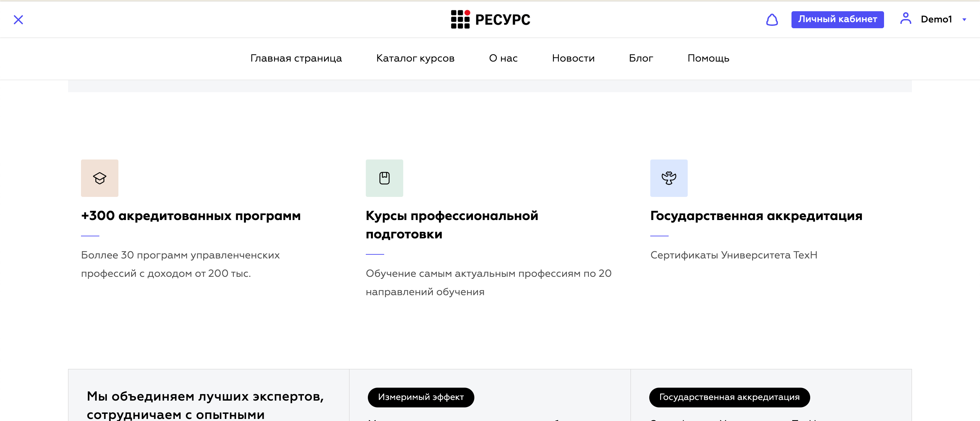Click the blue eagle accreditation icon
Image resolution: width=980 pixels, height=421 pixels.
[669, 178]
